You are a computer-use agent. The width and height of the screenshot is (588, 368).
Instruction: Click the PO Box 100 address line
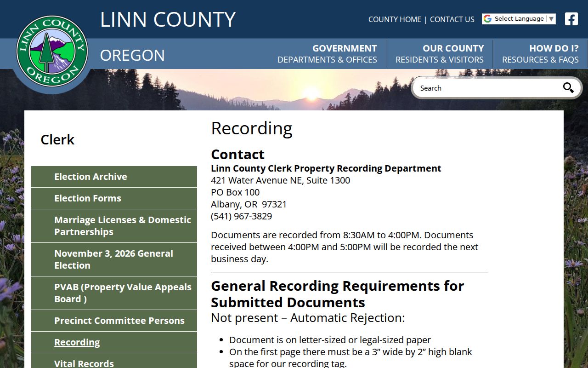pyautogui.click(x=235, y=192)
